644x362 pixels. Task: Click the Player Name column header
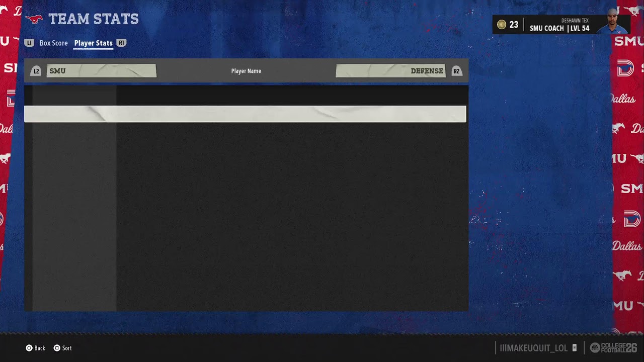coord(246,71)
